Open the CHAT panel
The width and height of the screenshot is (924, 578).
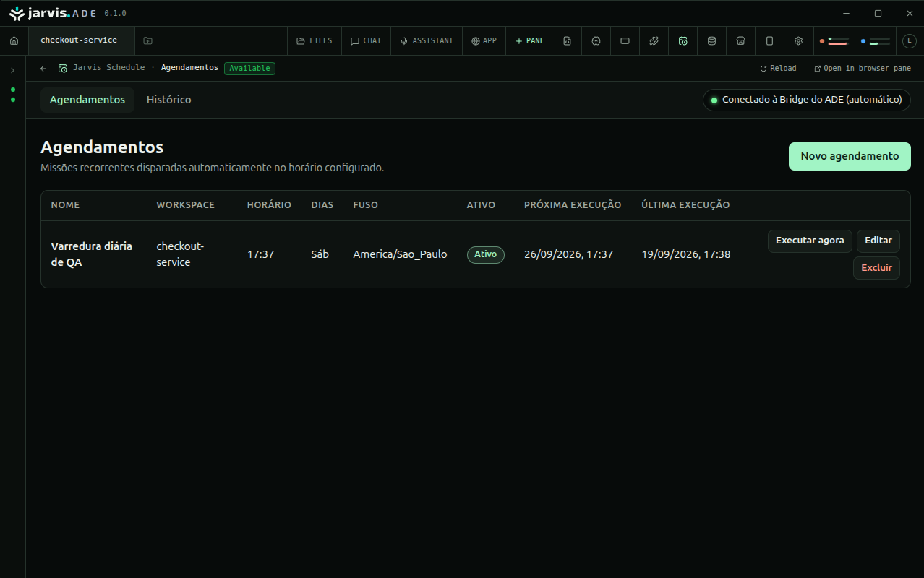[366, 41]
